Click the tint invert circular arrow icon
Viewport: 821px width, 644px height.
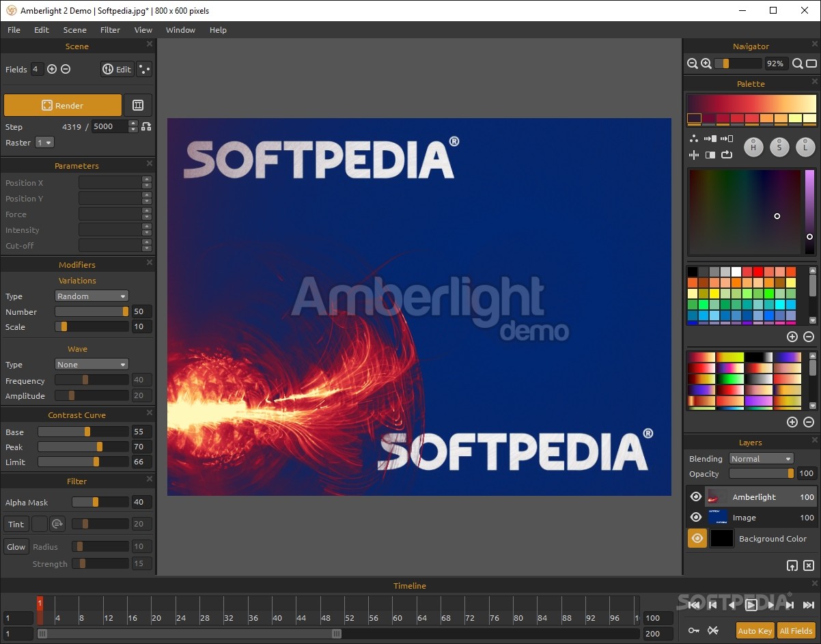(57, 524)
